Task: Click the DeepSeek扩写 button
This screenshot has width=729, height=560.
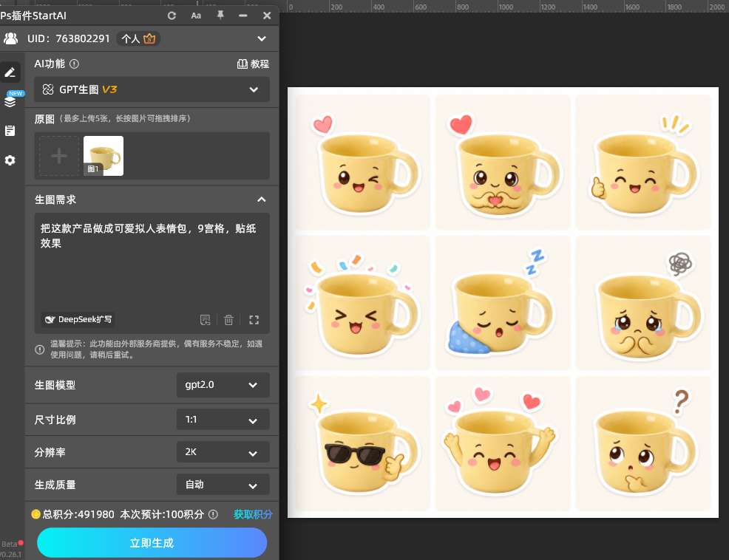Action: [78, 319]
